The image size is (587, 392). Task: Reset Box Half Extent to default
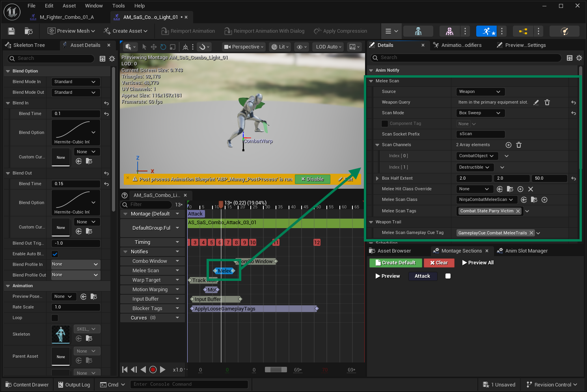coord(574,178)
